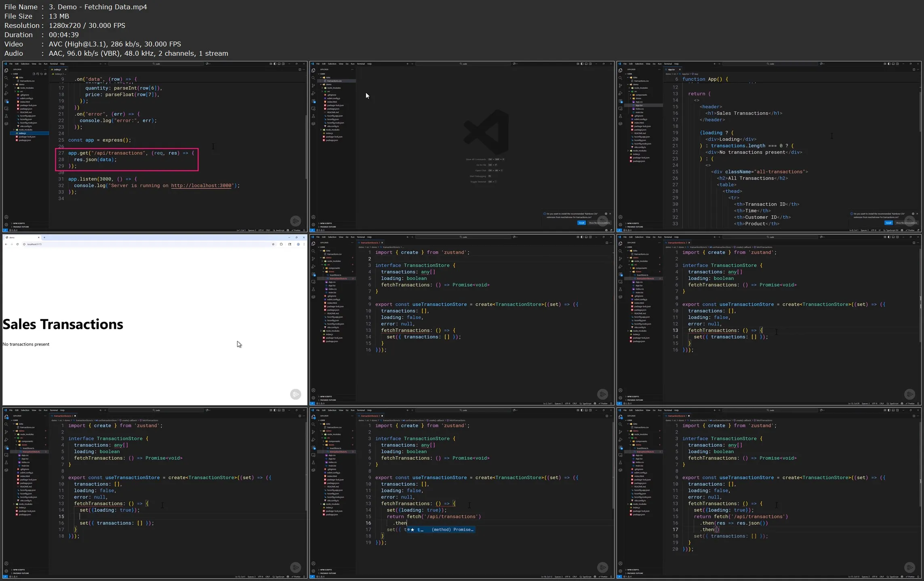Expand the src folder in index.js frame
This screenshot has height=581, width=924.
coord(21,91)
